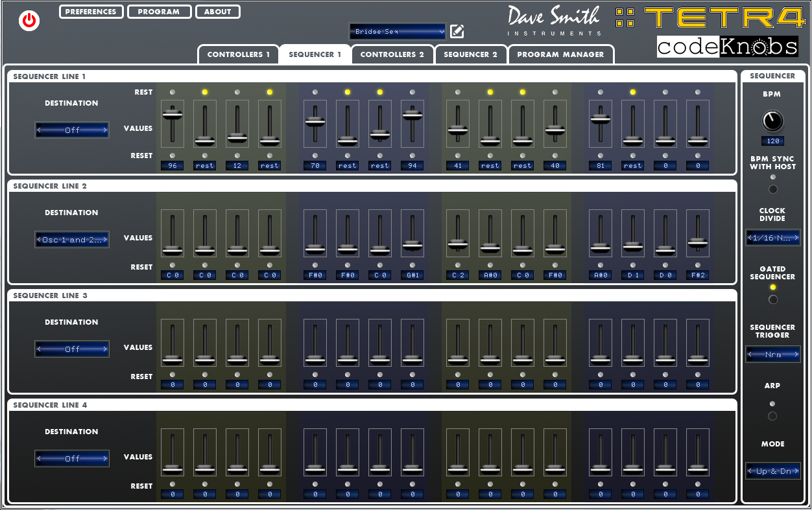Image resolution: width=812 pixels, height=510 pixels.
Task: Click the red power button icon
Action: click(29, 21)
